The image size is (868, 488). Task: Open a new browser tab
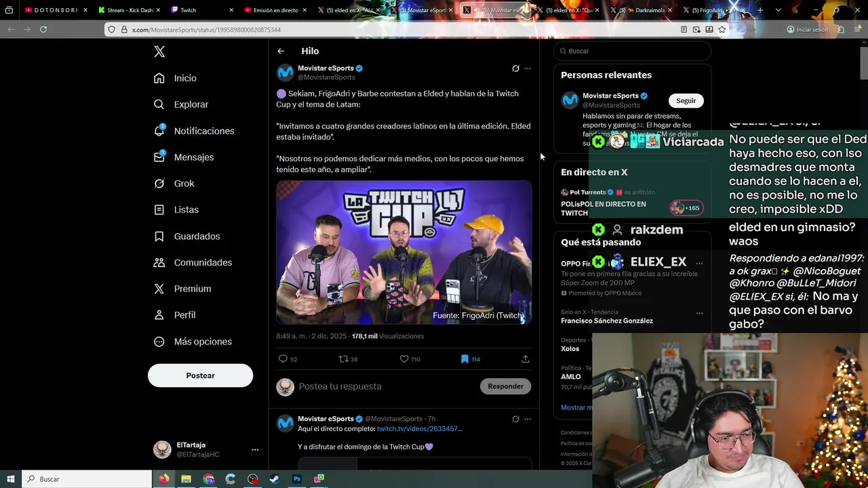coord(760,10)
